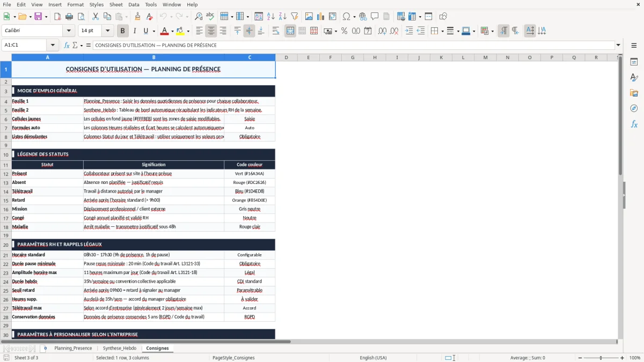Toggle Center Vertically alignment
Image resolution: width=644 pixels, height=362 pixels.
(x=249, y=31)
